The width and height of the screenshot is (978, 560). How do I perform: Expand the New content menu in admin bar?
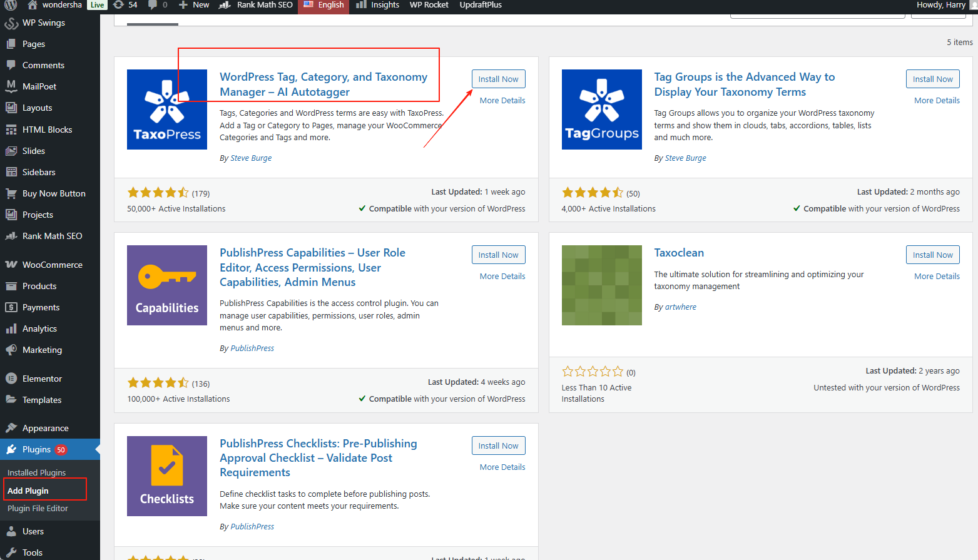(x=194, y=5)
